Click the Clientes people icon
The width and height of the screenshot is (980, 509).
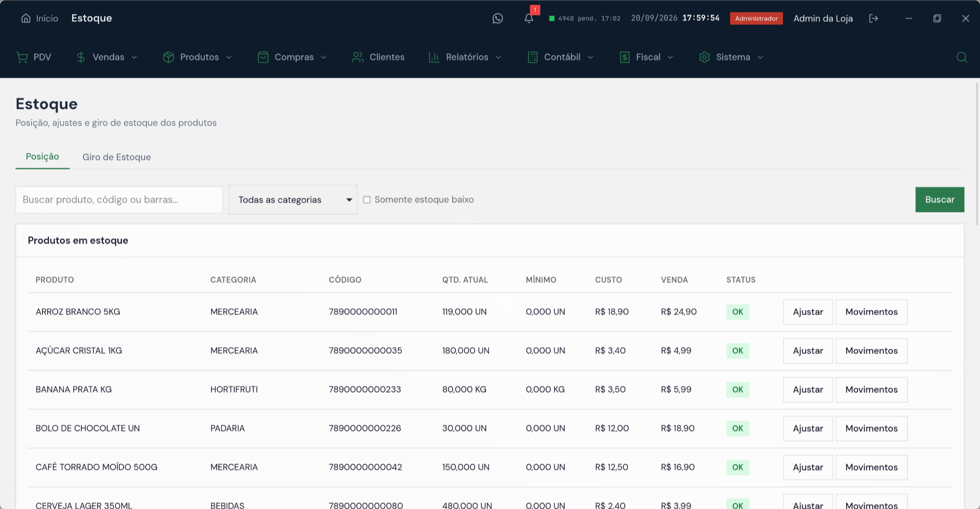tap(357, 57)
